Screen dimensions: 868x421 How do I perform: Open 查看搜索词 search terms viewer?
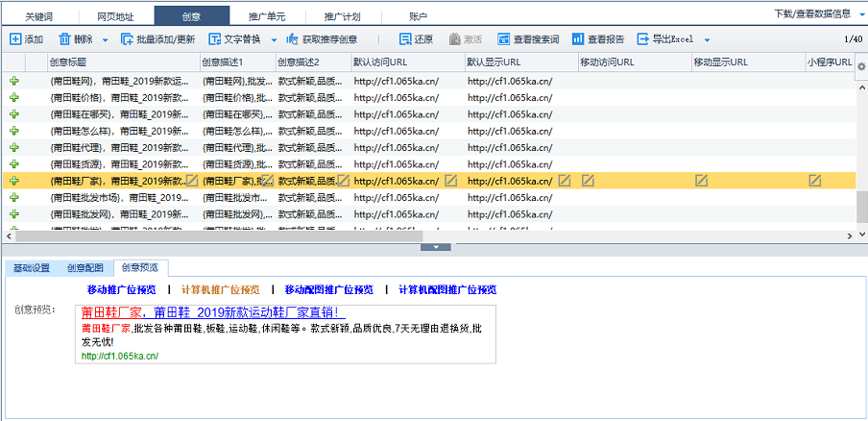(x=503, y=39)
